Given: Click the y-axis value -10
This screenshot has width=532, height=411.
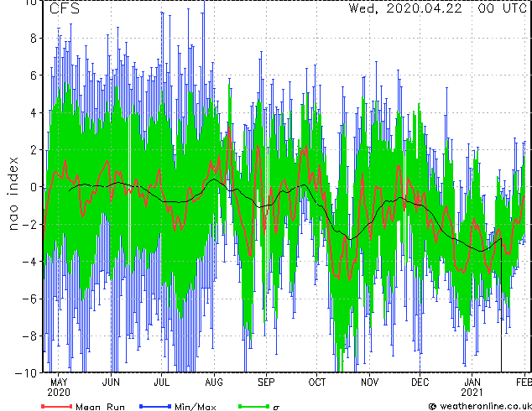Looking at the screenshot, I should point(26,372).
